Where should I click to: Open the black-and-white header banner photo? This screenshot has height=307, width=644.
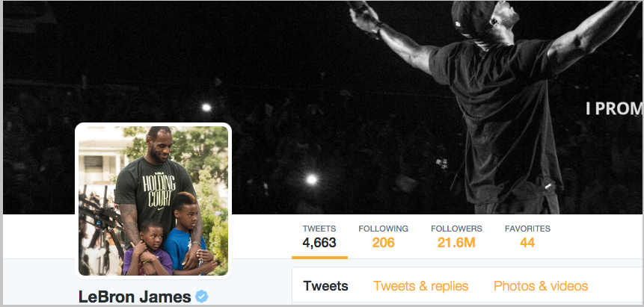[x=323, y=108]
